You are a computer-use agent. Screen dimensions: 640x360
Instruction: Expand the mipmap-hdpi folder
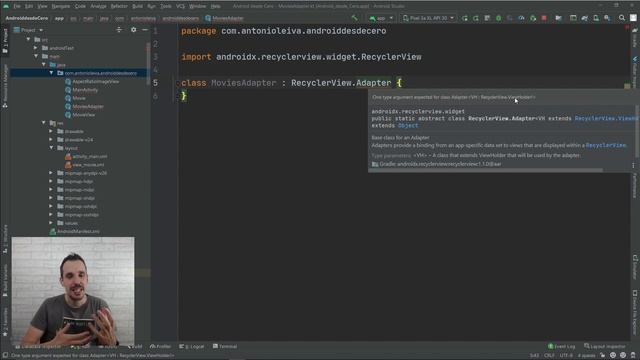[51, 181]
